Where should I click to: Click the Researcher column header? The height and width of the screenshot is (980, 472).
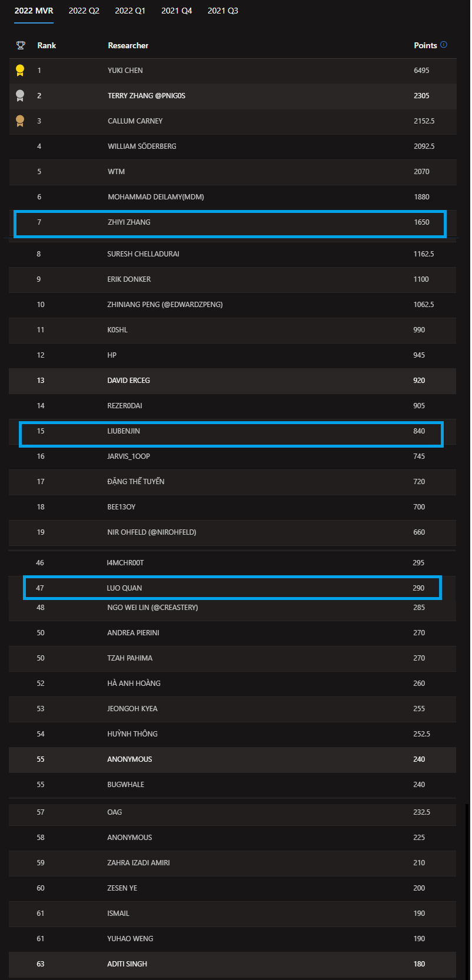128,45
